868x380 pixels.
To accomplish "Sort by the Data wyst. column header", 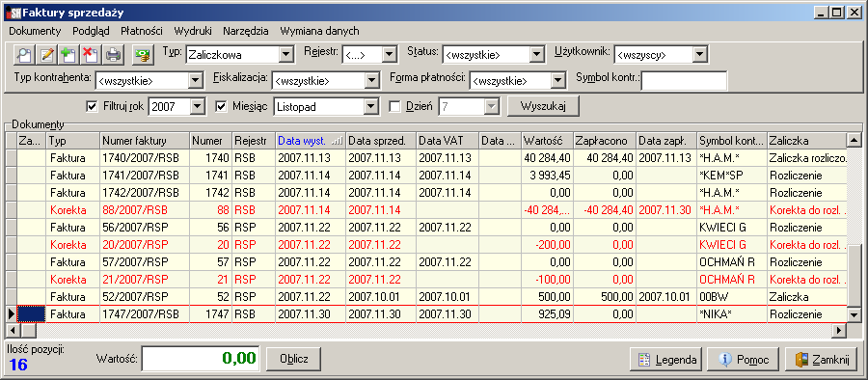I will (x=310, y=141).
